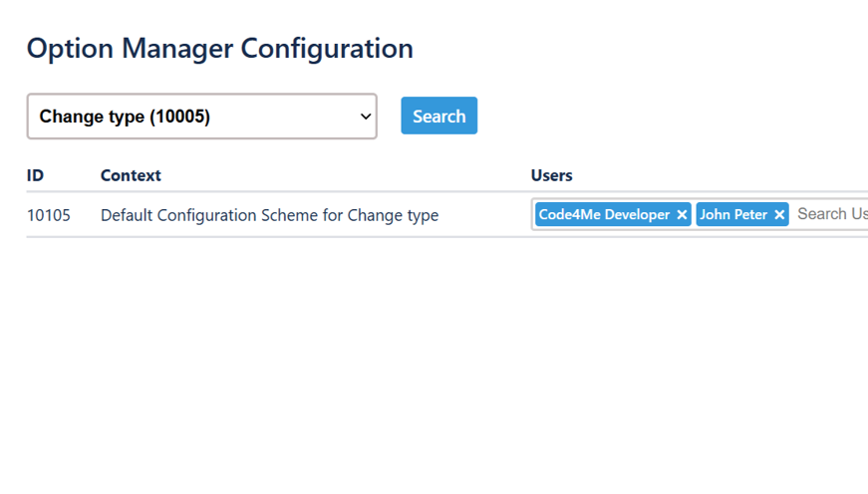Open the Change type (10005) select box

point(201,117)
